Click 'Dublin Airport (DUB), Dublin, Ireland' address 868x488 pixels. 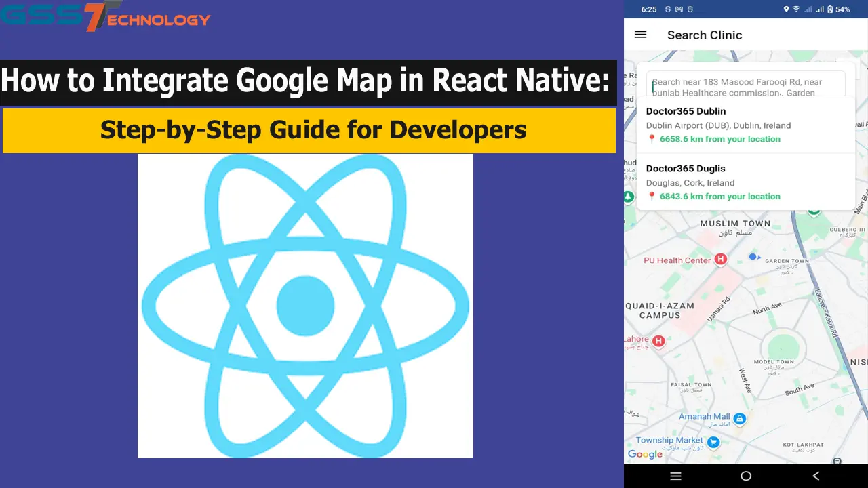(x=718, y=125)
